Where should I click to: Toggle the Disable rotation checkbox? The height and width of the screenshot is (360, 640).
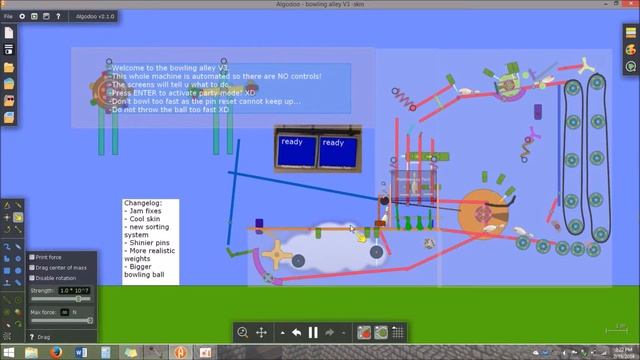pos(32,278)
